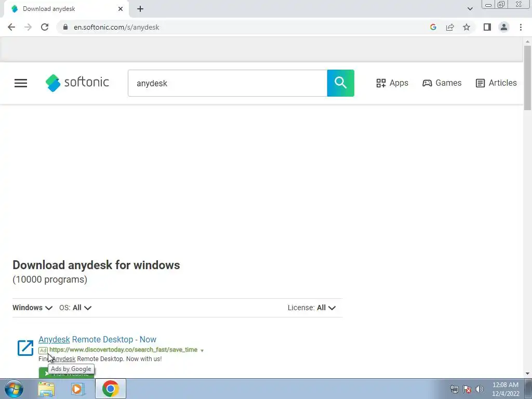Click the Ad badge label
Viewport: 532px width, 399px height.
click(43, 350)
